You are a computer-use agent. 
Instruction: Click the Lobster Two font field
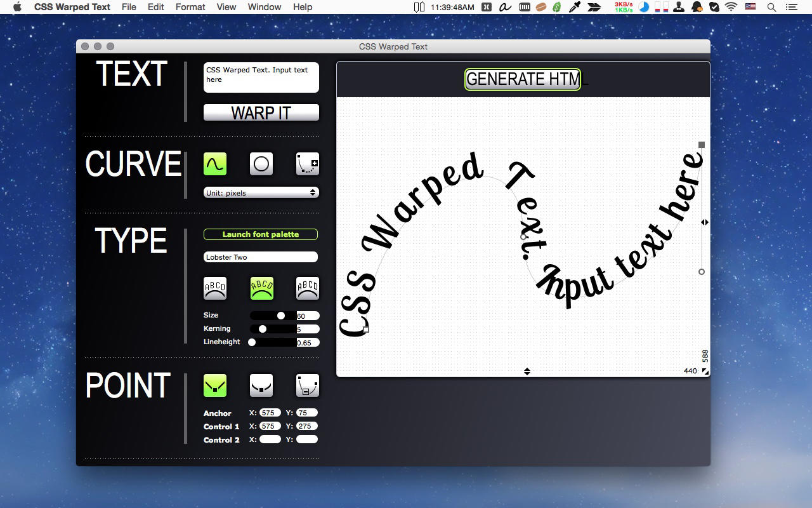(261, 257)
